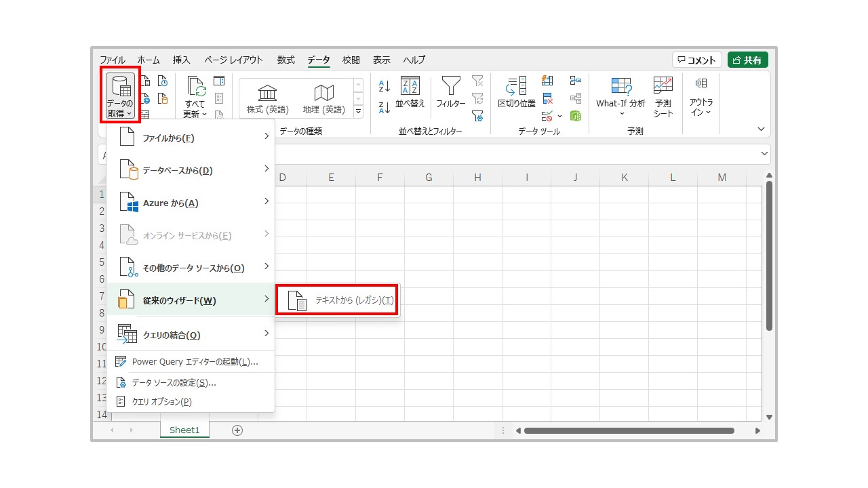The height and width of the screenshot is (488, 868).
Task: Sort ascending with the A-to-Z icon
Action: pos(384,86)
